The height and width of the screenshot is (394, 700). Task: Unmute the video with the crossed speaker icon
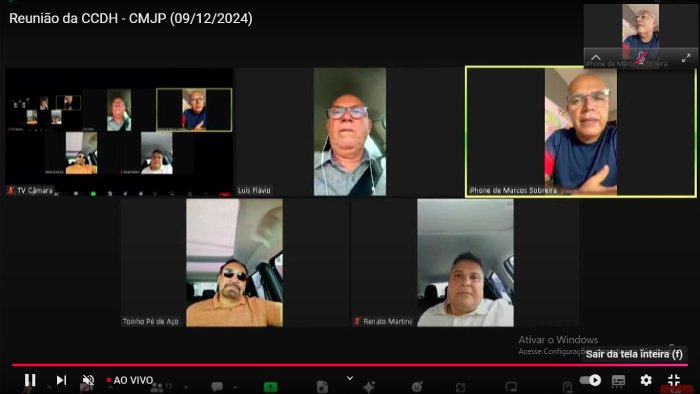click(88, 380)
